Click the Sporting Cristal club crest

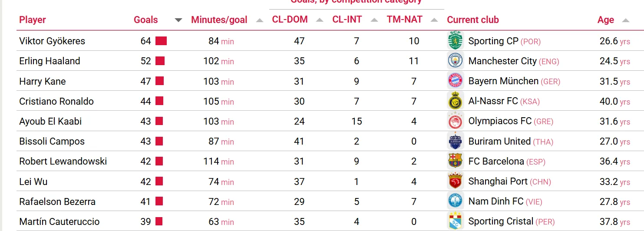pyautogui.click(x=456, y=221)
